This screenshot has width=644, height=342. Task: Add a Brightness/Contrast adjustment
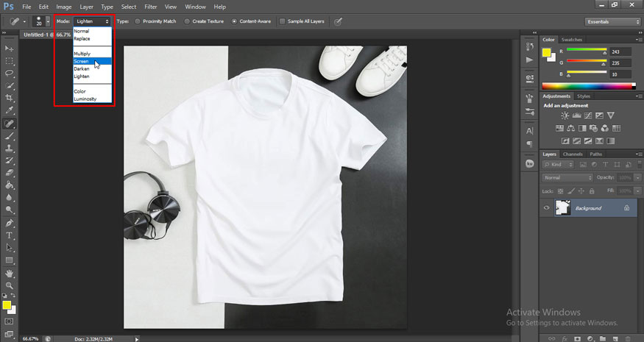[565, 115]
